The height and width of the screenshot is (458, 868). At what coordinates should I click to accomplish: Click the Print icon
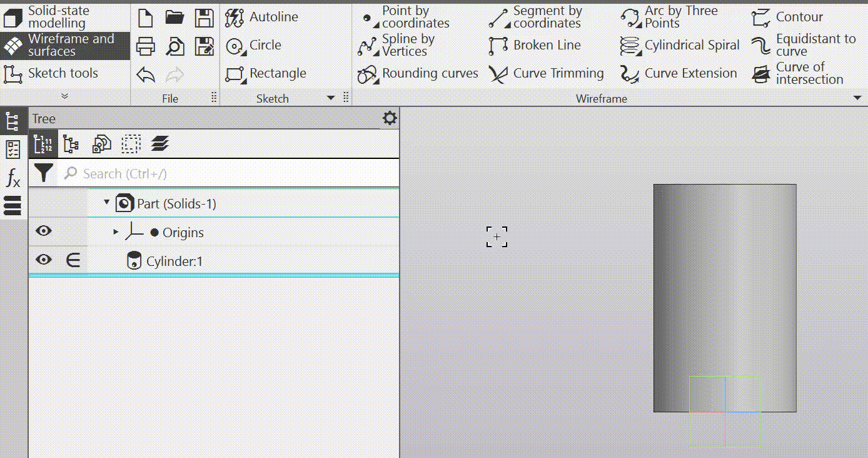[145, 46]
